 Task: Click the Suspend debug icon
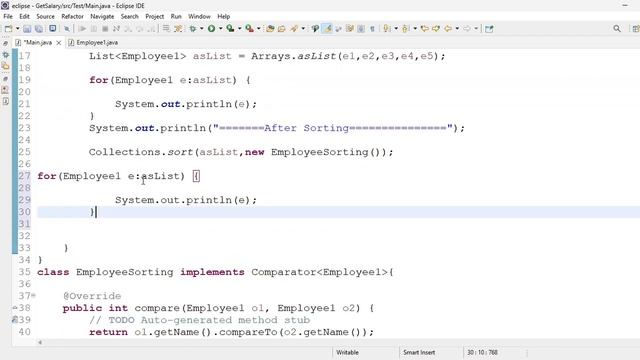click(x=94, y=29)
